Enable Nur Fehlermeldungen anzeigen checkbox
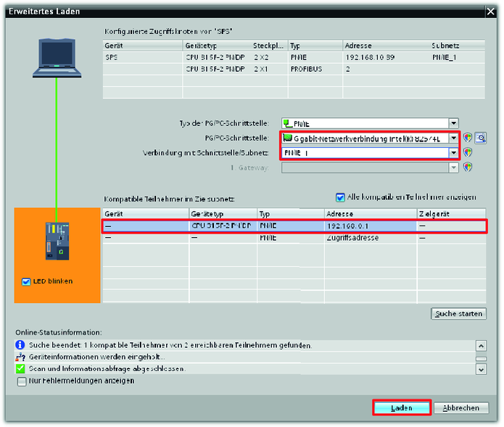 click(22, 381)
